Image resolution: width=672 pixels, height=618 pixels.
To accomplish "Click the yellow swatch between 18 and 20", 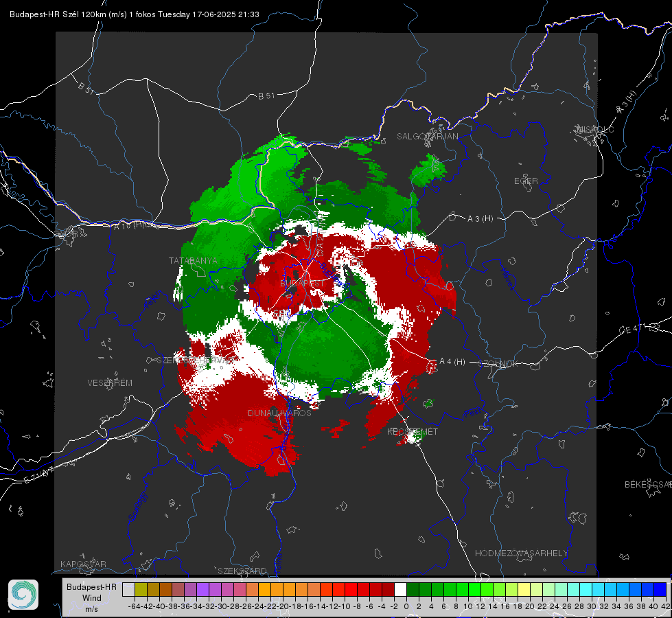I will pyautogui.click(x=524, y=589).
